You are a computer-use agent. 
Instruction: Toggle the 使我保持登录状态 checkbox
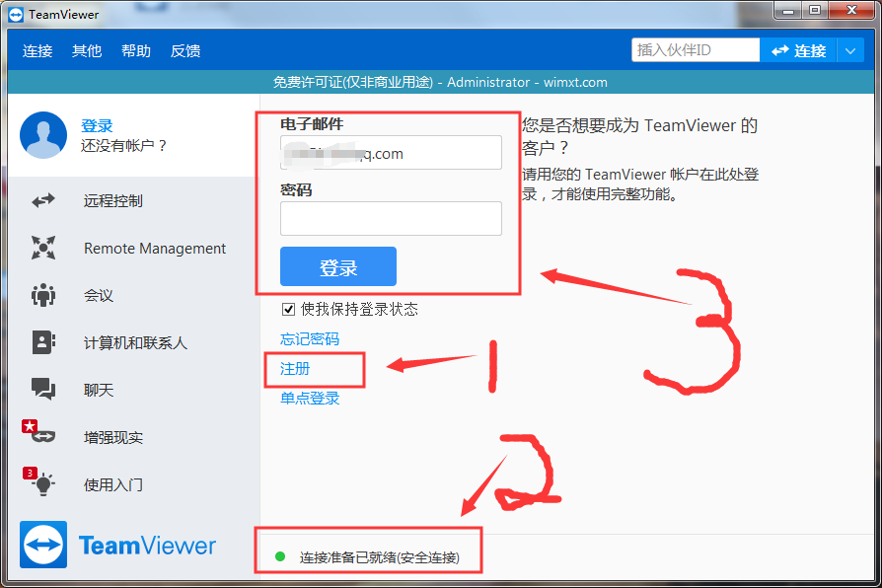tap(288, 309)
